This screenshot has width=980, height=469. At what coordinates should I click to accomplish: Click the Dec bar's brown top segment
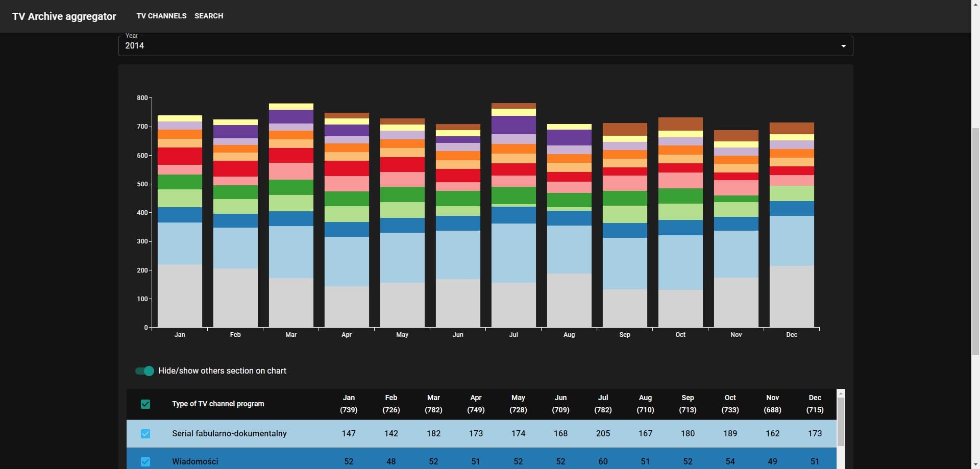coord(792,128)
